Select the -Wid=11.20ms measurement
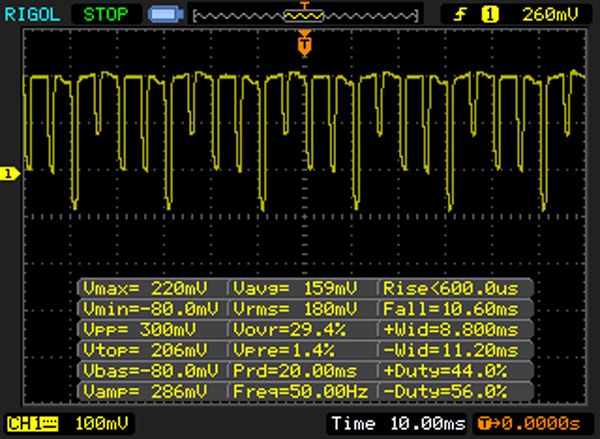Viewport: 600px width, 439px height. click(x=451, y=350)
